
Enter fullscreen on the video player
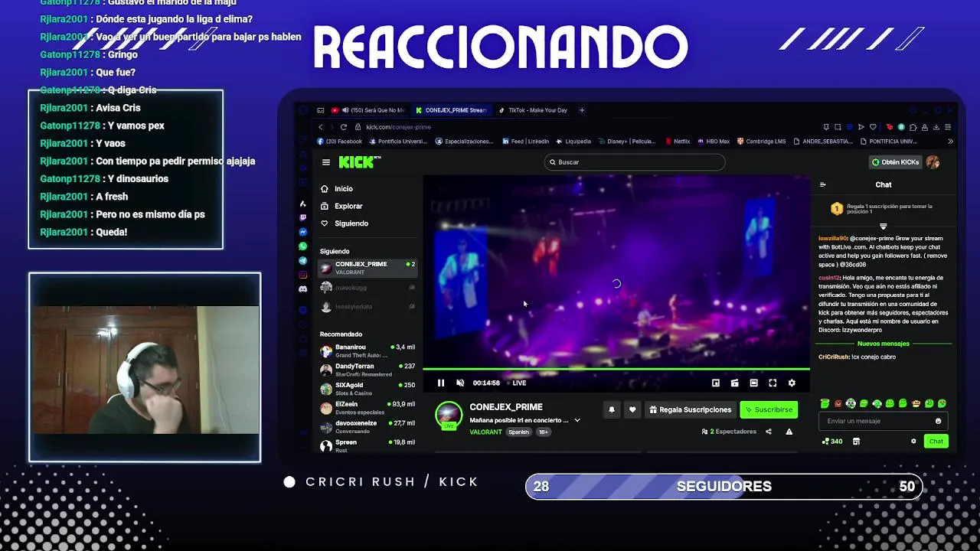pos(773,383)
